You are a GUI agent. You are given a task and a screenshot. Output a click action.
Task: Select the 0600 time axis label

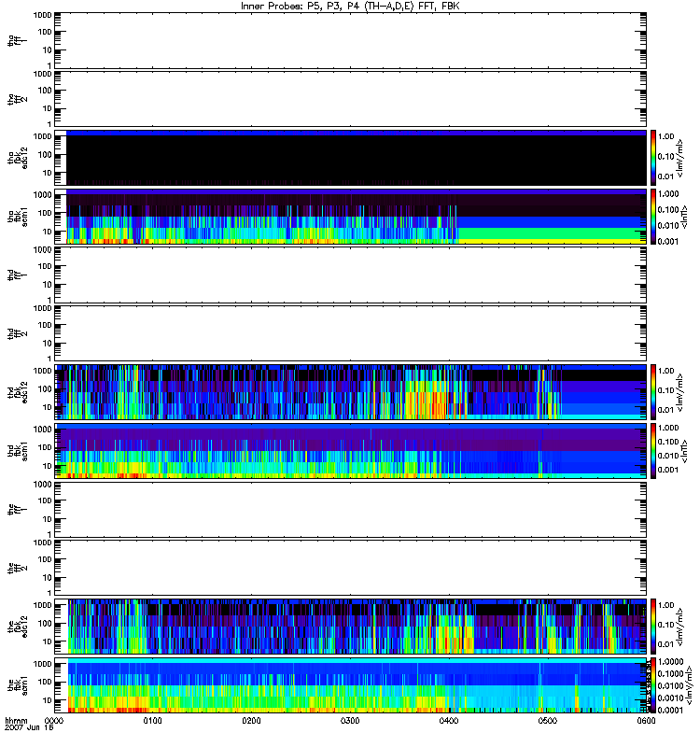[x=646, y=721]
